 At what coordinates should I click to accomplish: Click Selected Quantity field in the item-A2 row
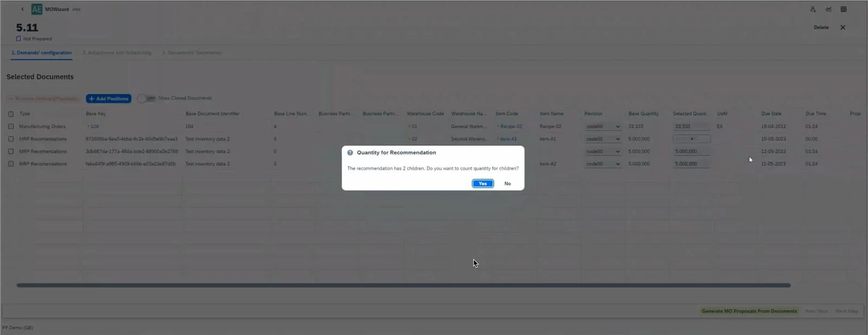pyautogui.click(x=691, y=163)
